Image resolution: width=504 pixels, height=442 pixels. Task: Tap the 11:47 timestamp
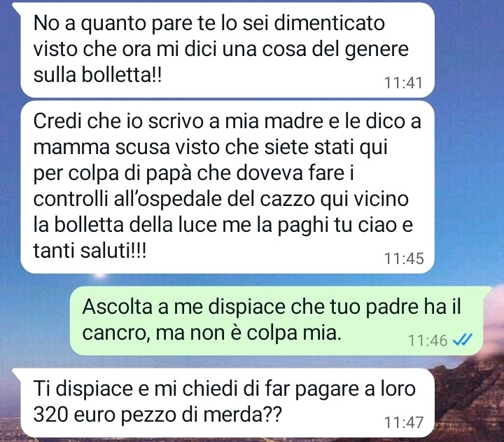click(404, 422)
